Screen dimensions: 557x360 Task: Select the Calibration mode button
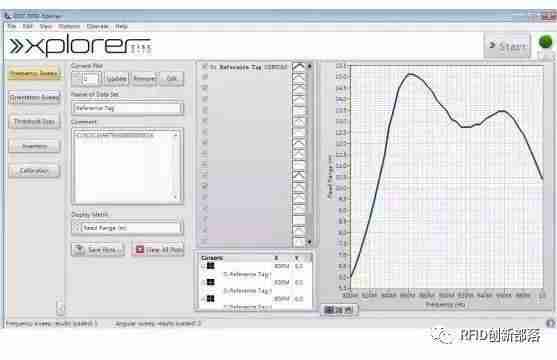click(34, 171)
